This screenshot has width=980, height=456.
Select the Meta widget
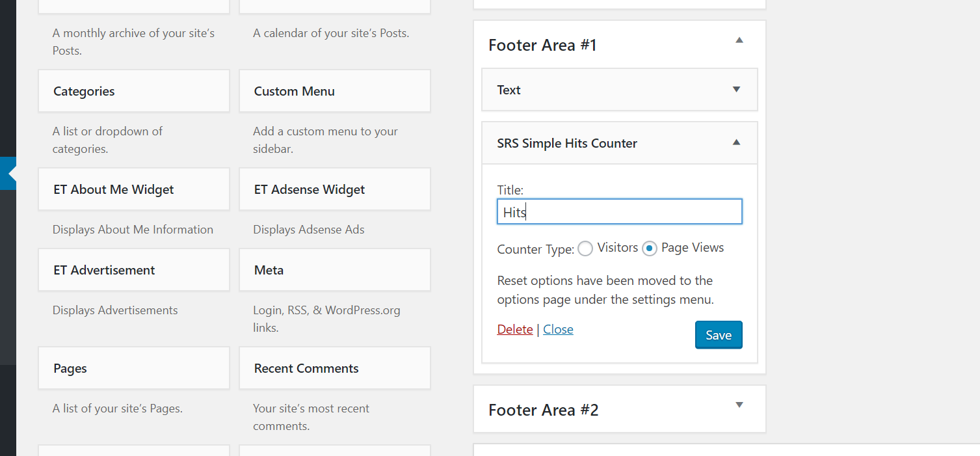click(x=335, y=270)
